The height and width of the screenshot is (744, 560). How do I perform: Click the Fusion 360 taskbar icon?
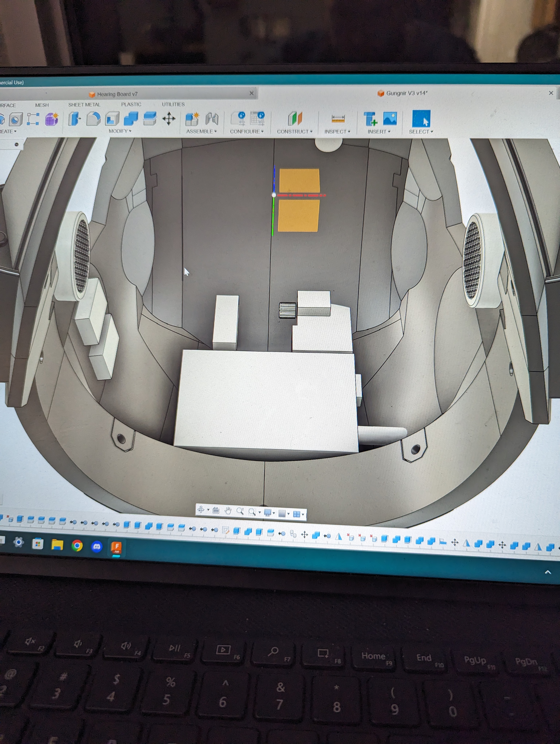[116, 548]
